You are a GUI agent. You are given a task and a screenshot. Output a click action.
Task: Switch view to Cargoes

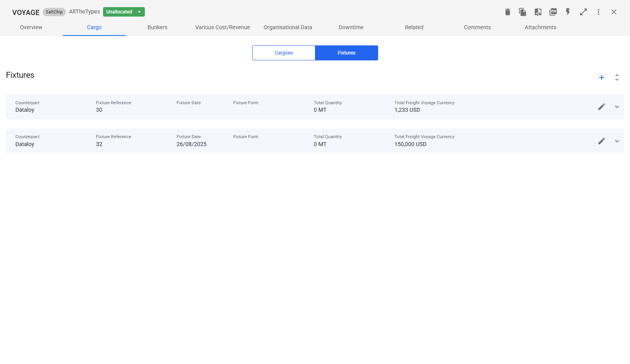(x=283, y=53)
